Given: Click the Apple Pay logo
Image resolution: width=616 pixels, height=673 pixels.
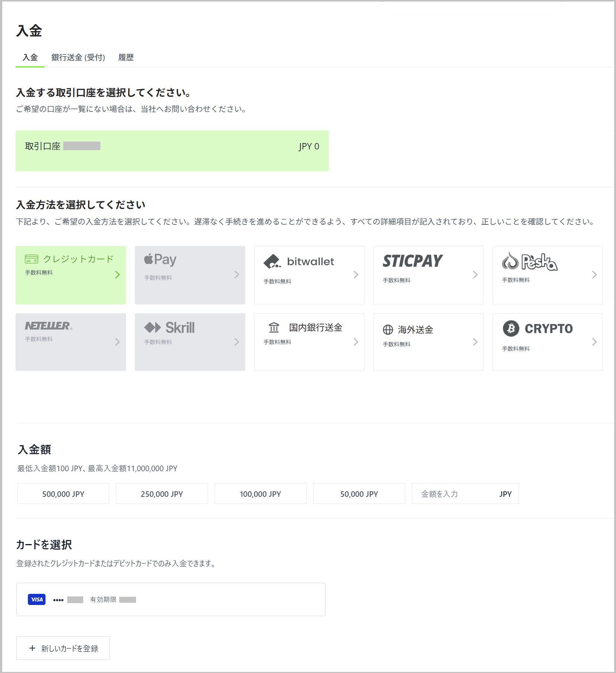Looking at the screenshot, I should [160, 259].
